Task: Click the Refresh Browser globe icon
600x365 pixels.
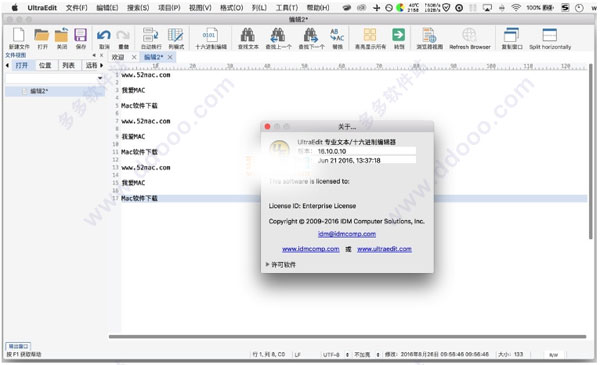Action: (469, 35)
